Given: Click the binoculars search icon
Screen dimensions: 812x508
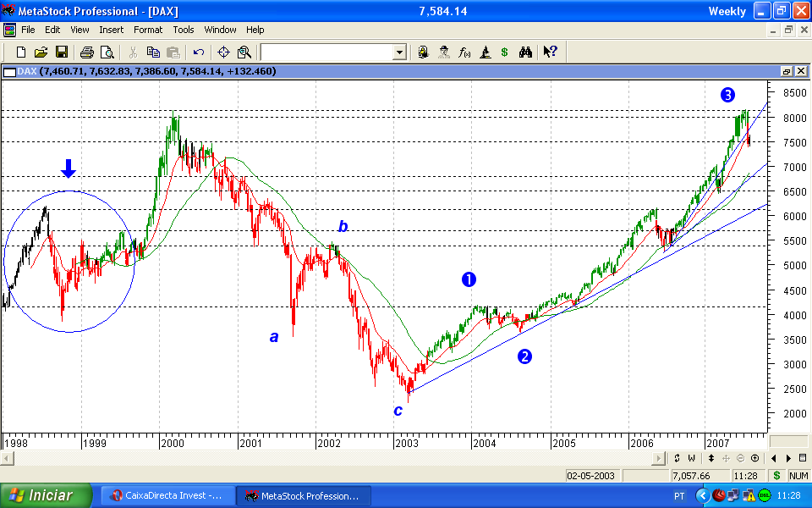Looking at the screenshot, I should coord(525,52).
